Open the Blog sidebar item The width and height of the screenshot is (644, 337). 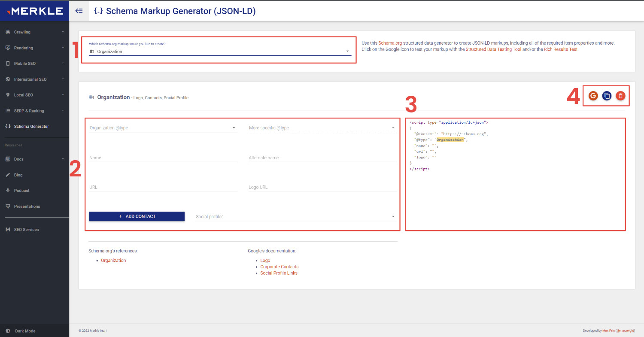click(x=34, y=175)
